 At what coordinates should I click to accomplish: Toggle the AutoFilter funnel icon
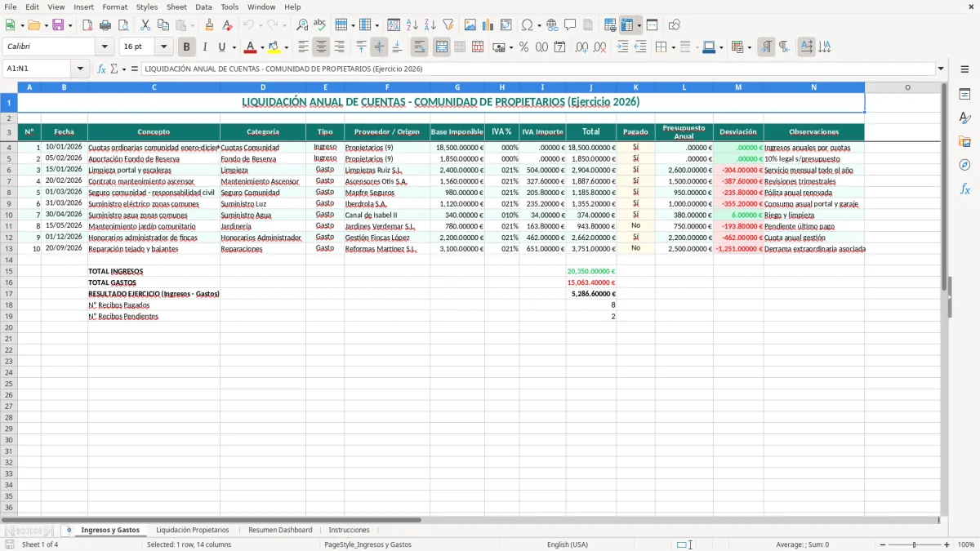click(x=448, y=25)
